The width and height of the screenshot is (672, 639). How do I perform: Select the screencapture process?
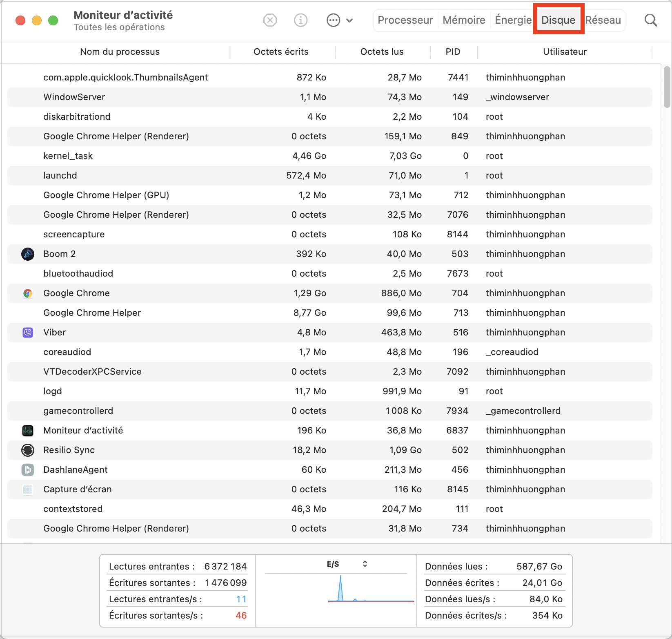(330, 235)
